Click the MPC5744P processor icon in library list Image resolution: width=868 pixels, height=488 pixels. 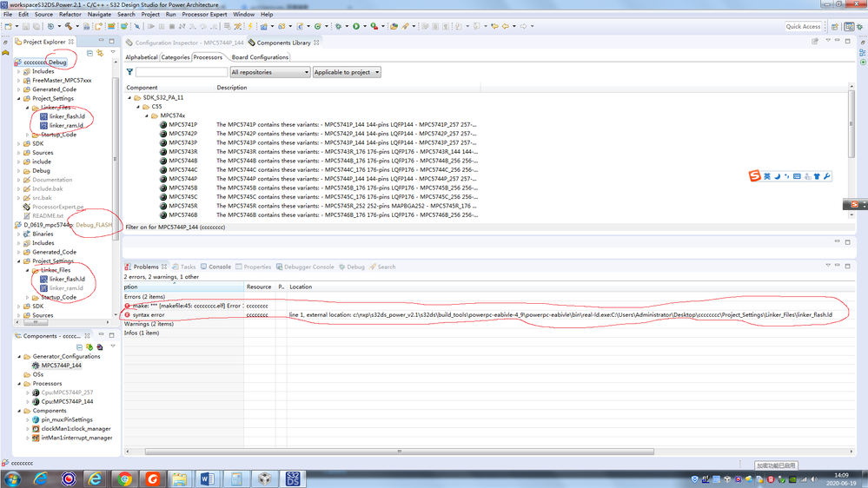(163, 179)
